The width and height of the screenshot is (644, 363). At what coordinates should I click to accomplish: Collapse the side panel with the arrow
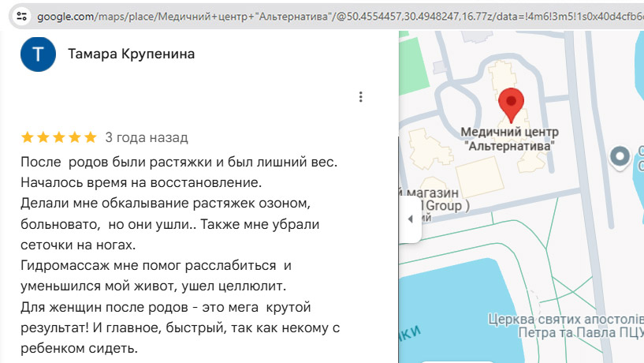[x=410, y=219]
